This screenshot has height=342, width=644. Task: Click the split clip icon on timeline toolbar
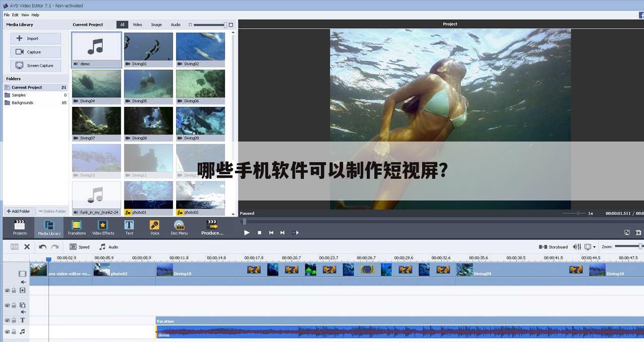pyautogui.click(x=15, y=247)
